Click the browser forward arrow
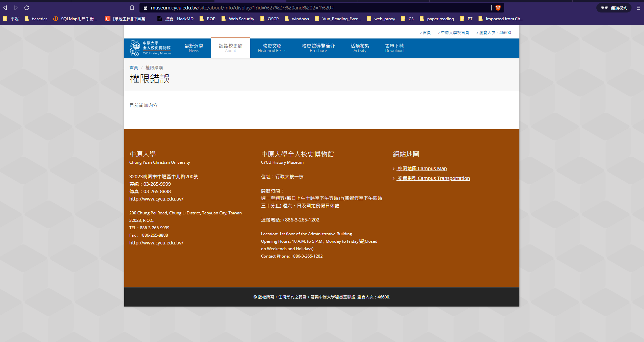This screenshot has width=644, height=342. pyautogui.click(x=16, y=7)
